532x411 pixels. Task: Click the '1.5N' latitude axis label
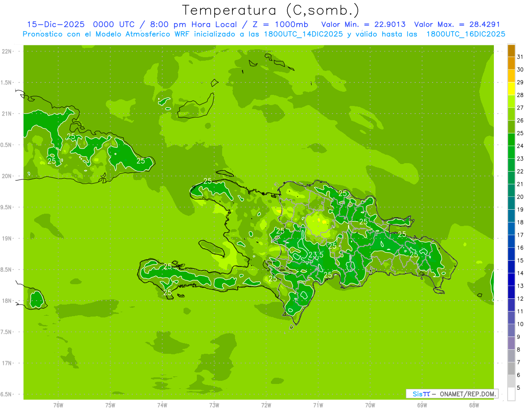[6, 82]
